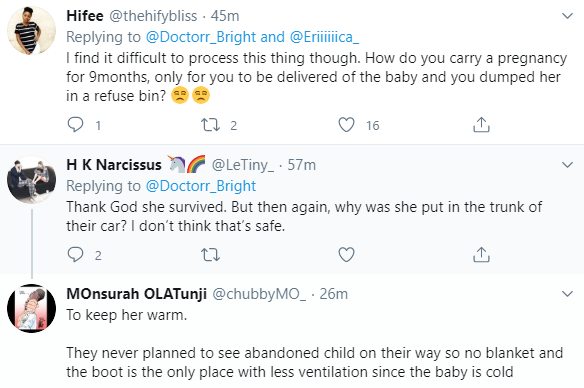Like H K Narcissus's tweet
The height and width of the screenshot is (388, 584).
click(346, 255)
